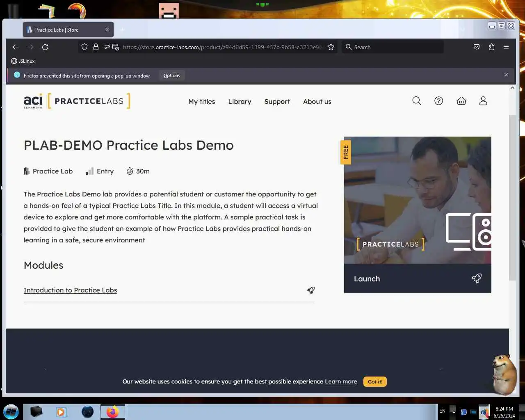Click the page vertical scrollbar
The height and width of the screenshot is (420, 525).
pyautogui.click(x=512, y=197)
